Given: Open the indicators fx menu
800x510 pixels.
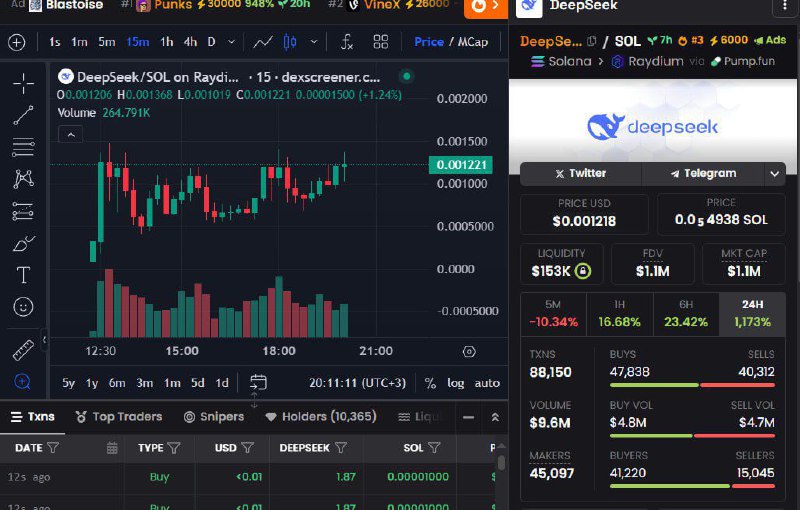Looking at the screenshot, I should [347, 42].
